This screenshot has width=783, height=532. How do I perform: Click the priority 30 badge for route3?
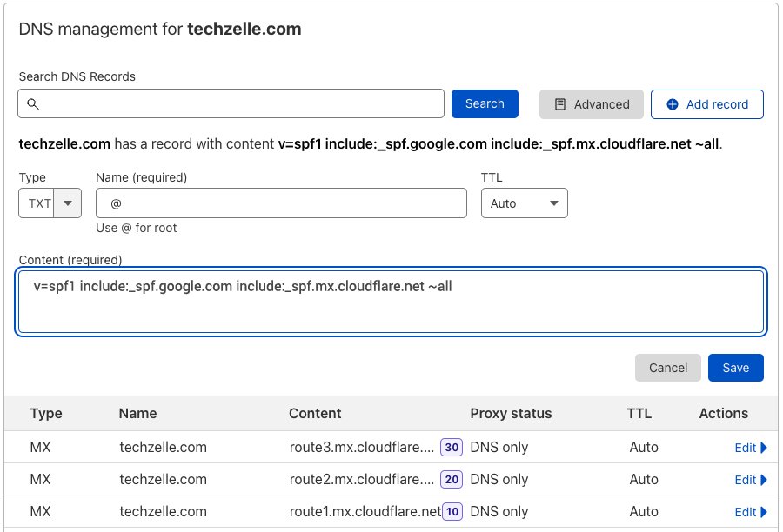pyautogui.click(x=452, y=447)
